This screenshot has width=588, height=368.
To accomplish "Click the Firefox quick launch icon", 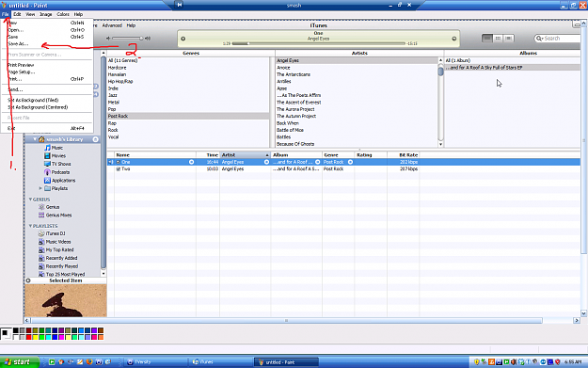I will (x=89, y=362).
